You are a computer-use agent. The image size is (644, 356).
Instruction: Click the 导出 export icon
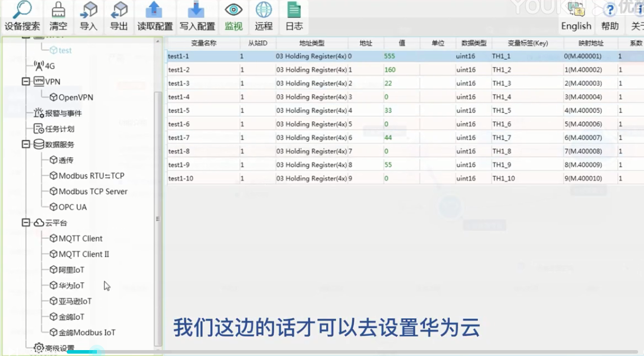click(x=119, y=11)
